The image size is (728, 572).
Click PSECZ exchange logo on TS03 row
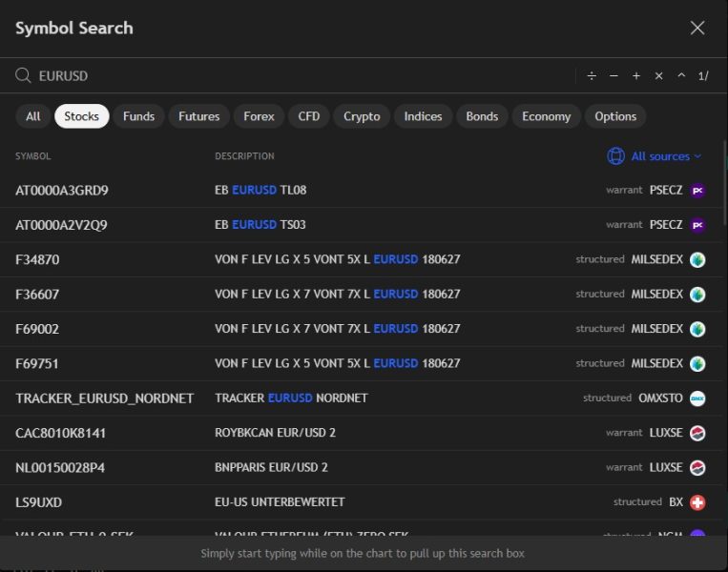click(697, 225)
